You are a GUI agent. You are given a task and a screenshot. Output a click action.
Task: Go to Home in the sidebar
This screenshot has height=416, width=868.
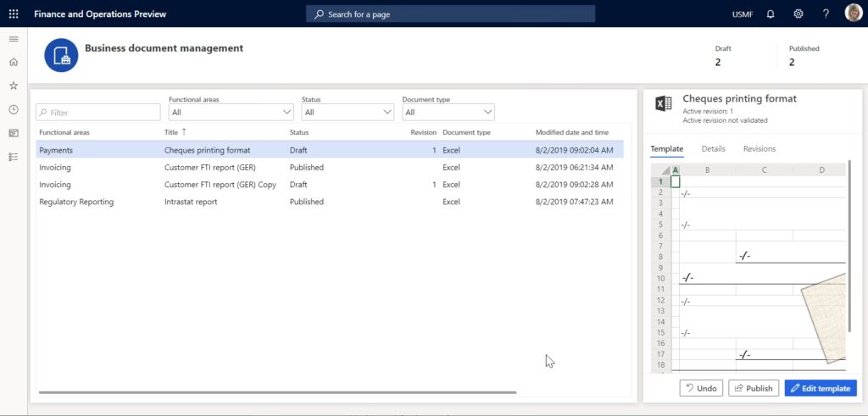point(14,62)
